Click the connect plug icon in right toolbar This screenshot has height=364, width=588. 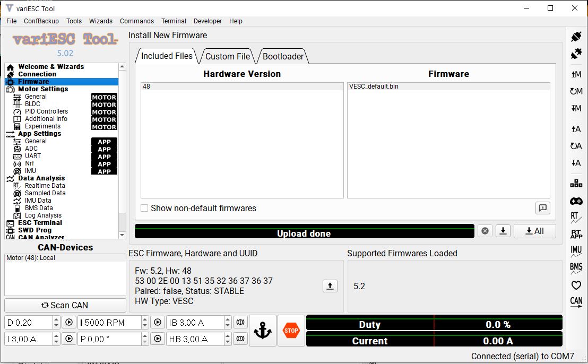(x=576, y=37)
